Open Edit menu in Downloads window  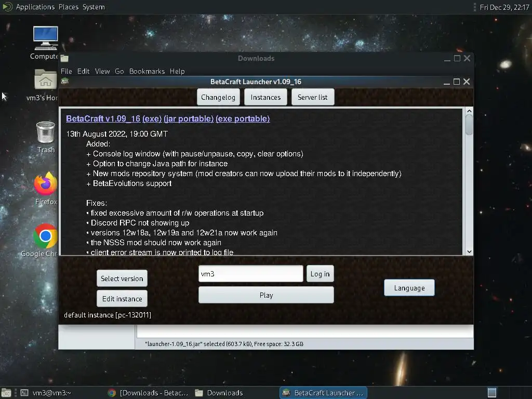pyautogui.click(x=83, y=71)
